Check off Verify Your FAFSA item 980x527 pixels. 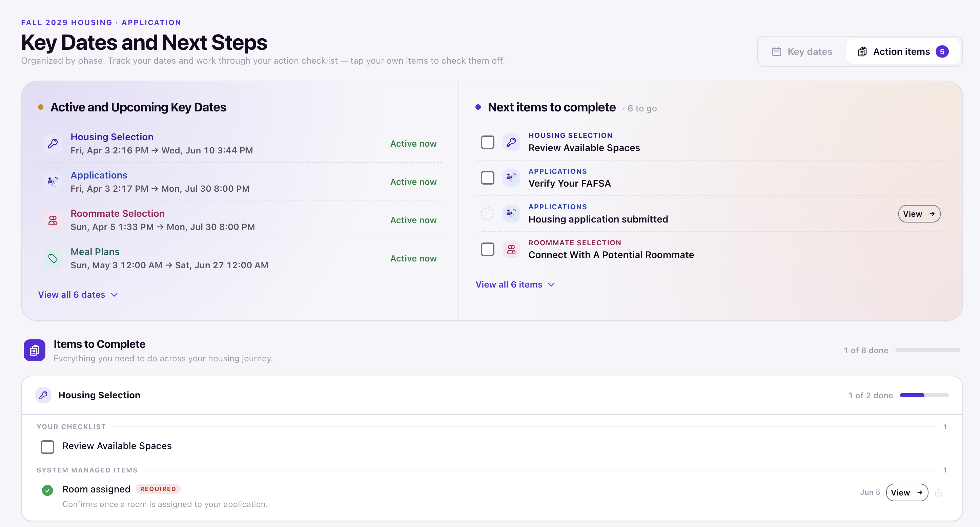click(487, 177)
